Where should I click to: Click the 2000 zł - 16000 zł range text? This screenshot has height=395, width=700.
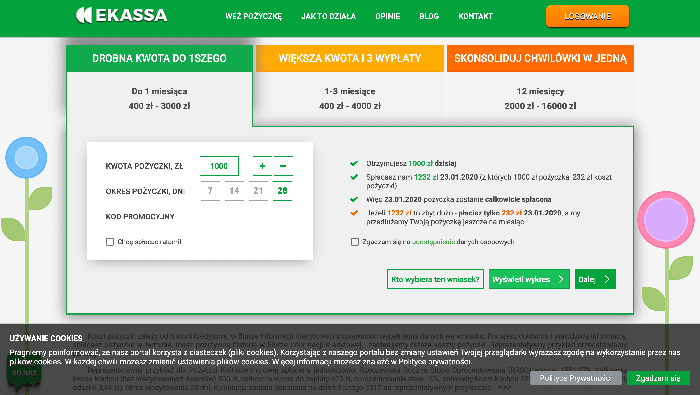(540, 106)
